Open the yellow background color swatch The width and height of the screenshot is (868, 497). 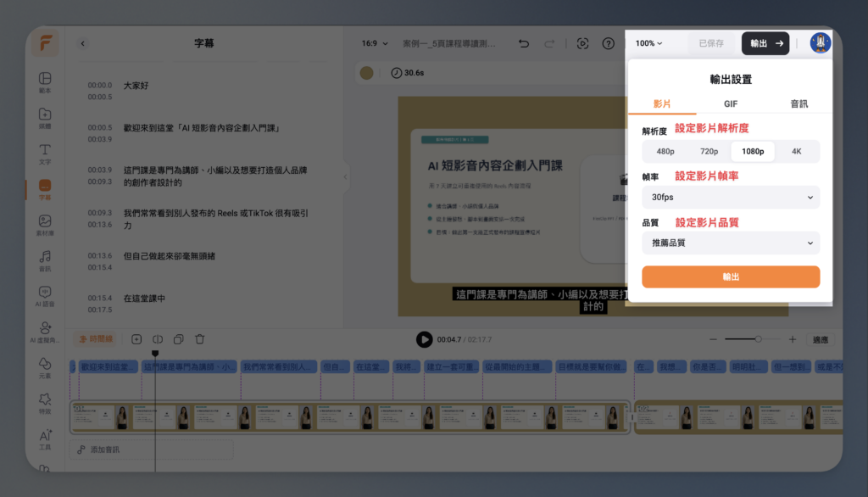pos(366,73)
